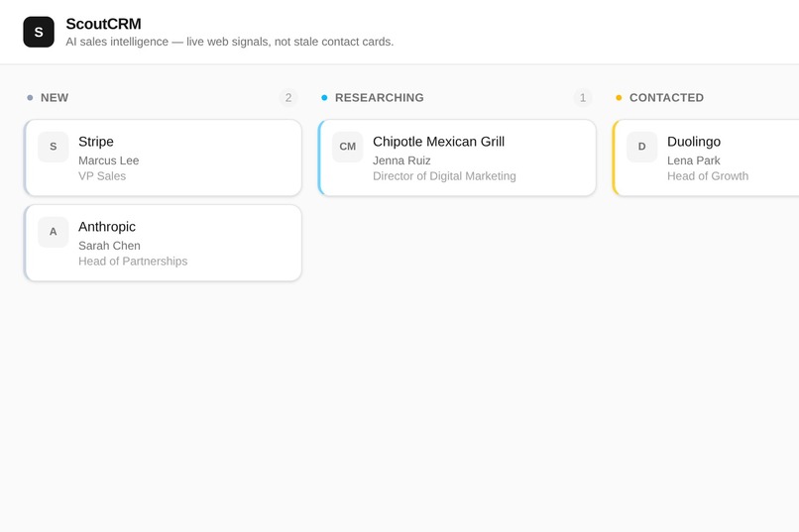
Task: Click the CM avatar on Chipotle card
Action: 348,147
